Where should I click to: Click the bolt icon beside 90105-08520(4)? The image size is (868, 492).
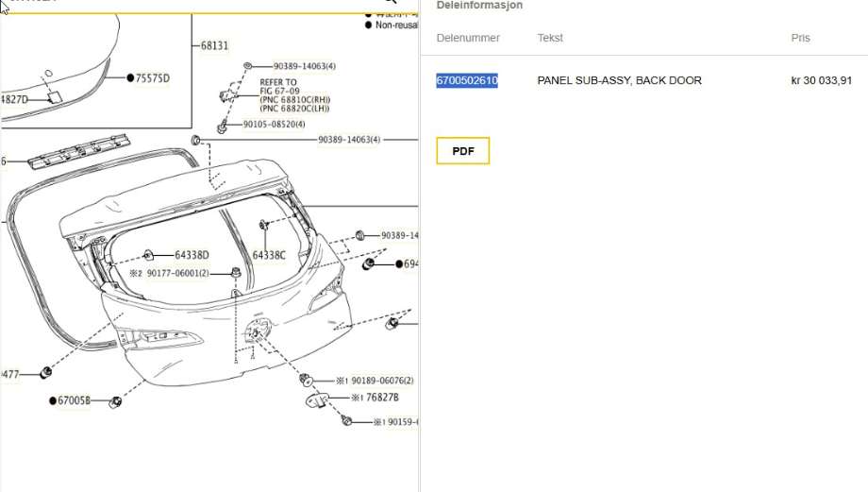pos(222,127)
